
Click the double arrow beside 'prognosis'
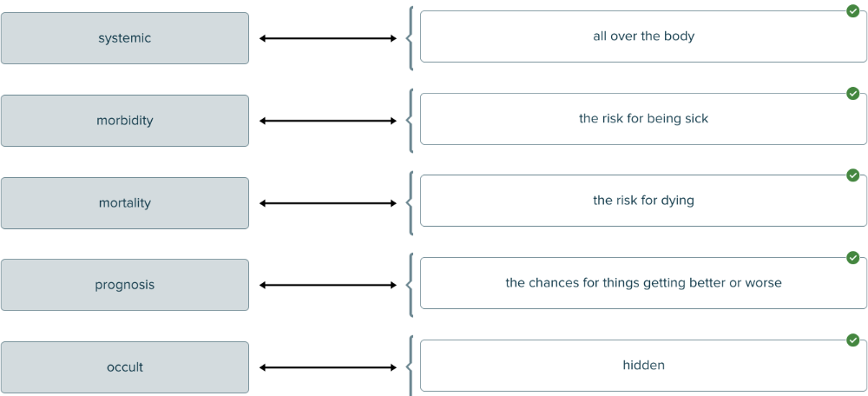coord(328,285)
